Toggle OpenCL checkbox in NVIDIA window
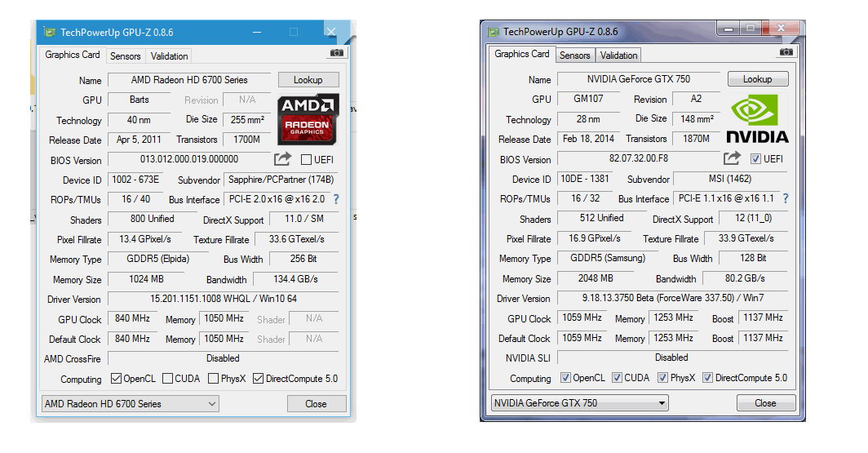 click(566, 377)
